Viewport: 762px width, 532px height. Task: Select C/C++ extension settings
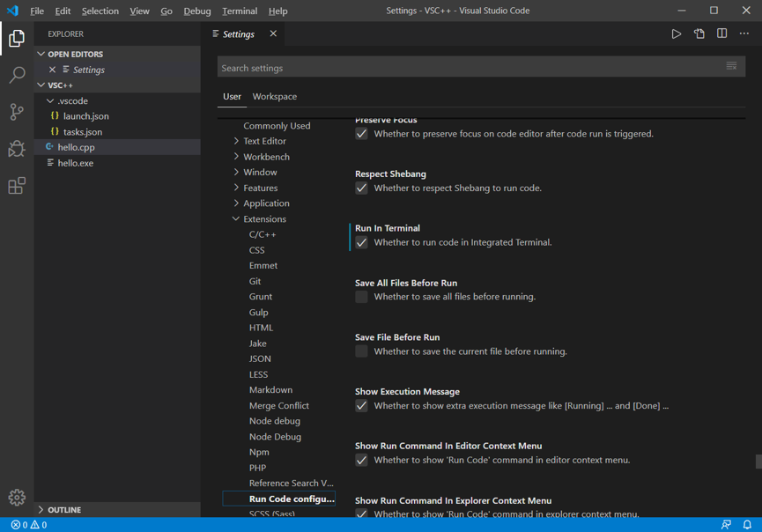[263, 234]
